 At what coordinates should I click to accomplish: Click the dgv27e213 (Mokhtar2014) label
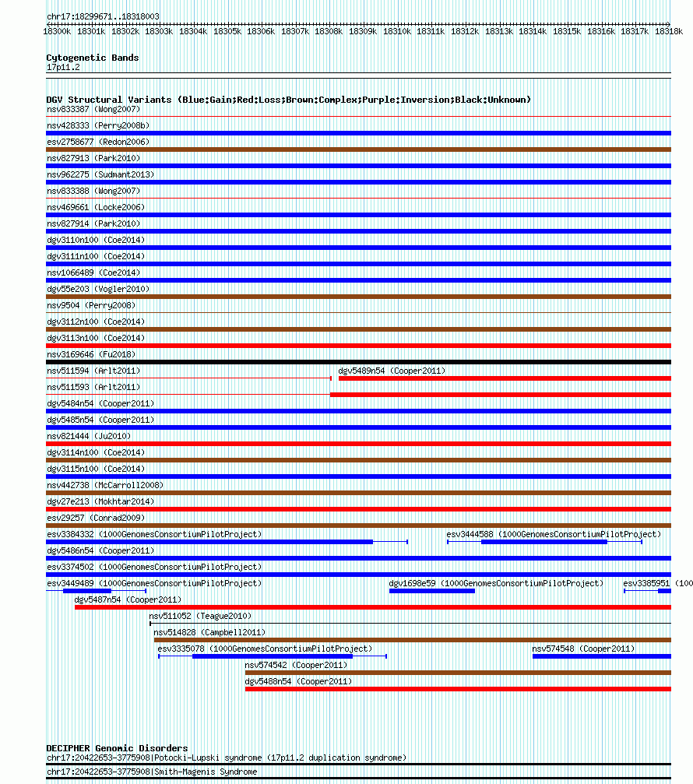[x=100, y=501]
